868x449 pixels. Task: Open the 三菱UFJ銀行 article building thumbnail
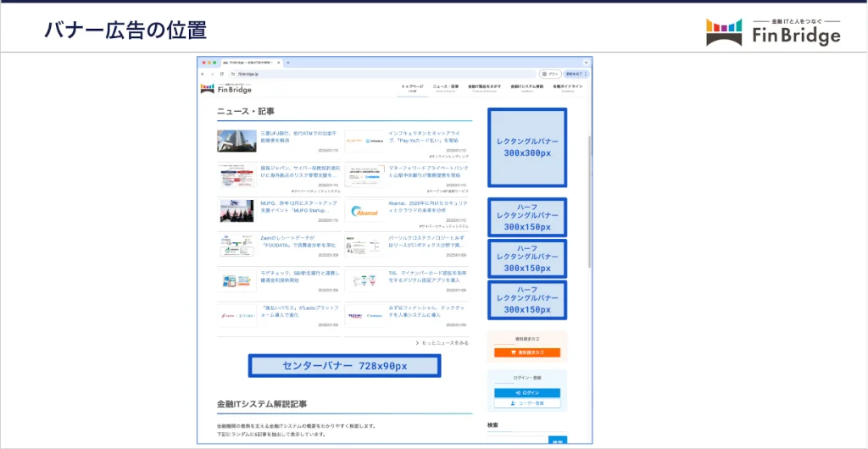click(x=236, y=141)
